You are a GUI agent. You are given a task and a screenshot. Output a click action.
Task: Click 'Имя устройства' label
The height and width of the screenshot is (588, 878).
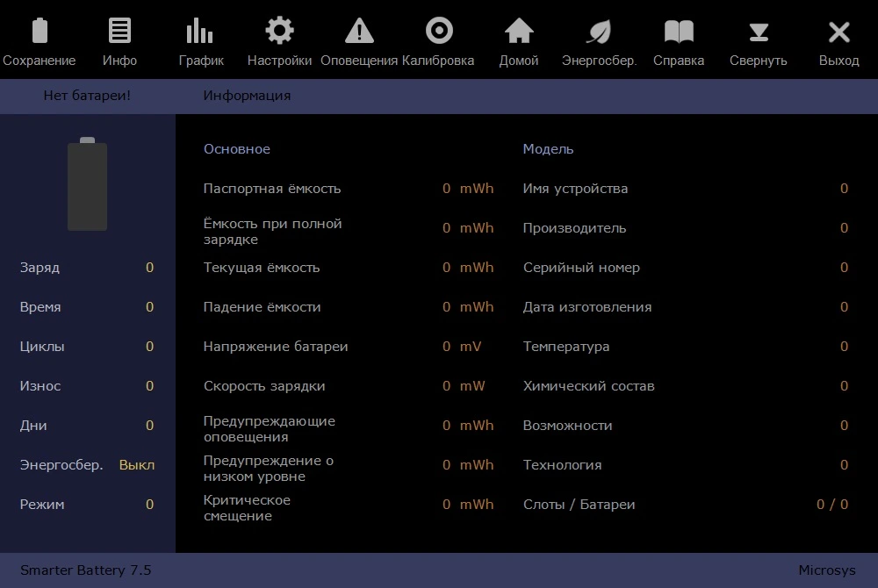click(x=575, y=189)
